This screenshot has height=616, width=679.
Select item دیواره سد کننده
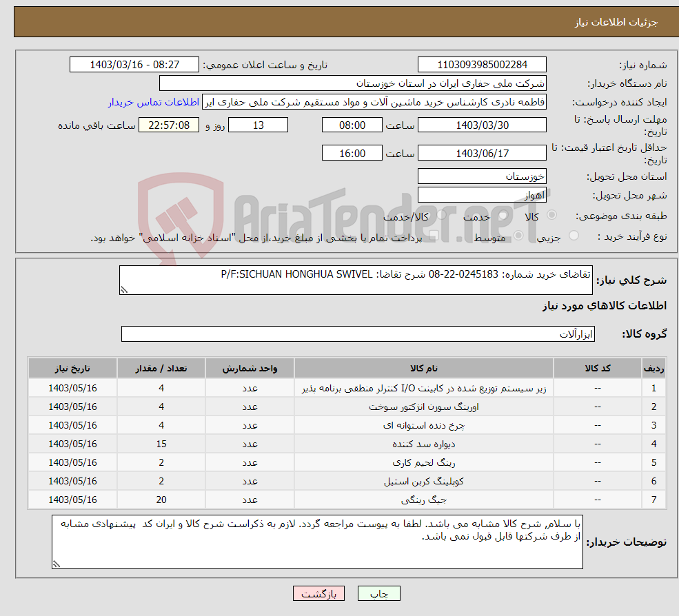[x=424, y=444]
